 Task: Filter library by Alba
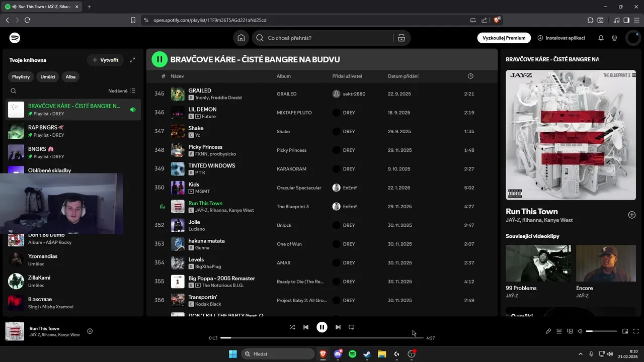pos(70,77)
